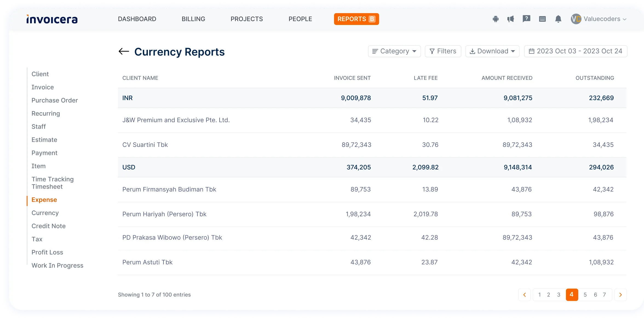Go back using the arrow icon
Screen dimensions: 644x320
pyautogui.click(x=124, y=51)
